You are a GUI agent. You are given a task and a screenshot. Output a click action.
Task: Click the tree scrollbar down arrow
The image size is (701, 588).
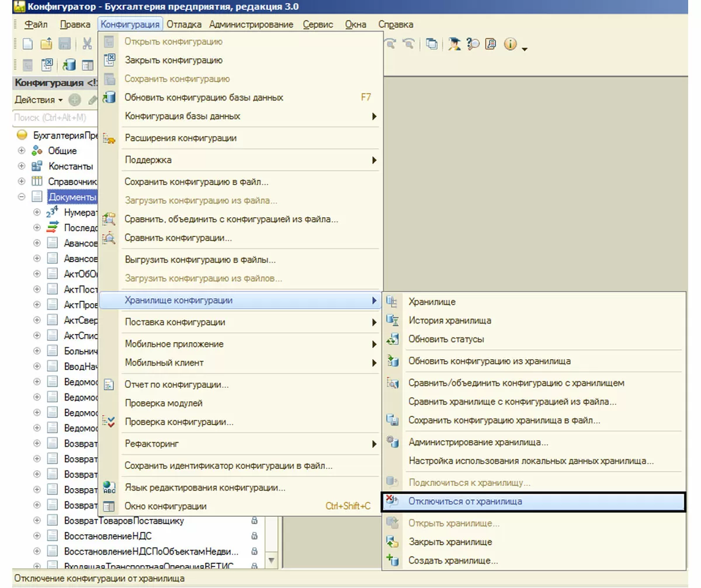tap(270, 561)
